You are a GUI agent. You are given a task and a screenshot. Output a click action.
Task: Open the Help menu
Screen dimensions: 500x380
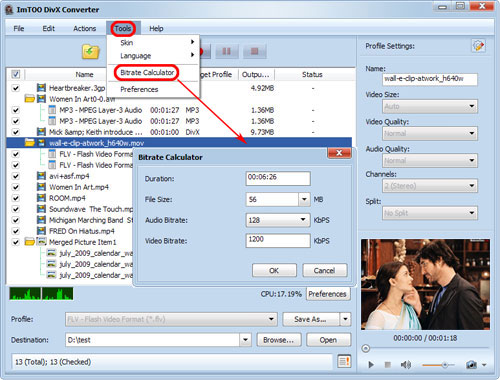(156, 29)
